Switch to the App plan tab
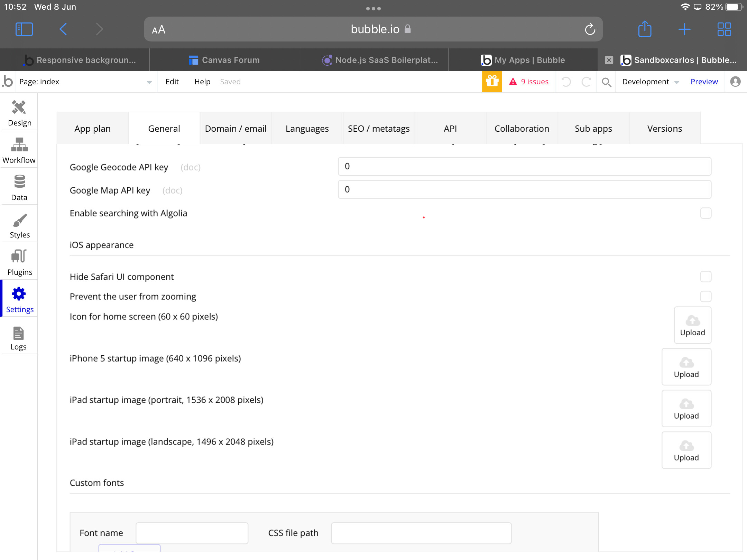Screen dimensions: 747x560 93,128
